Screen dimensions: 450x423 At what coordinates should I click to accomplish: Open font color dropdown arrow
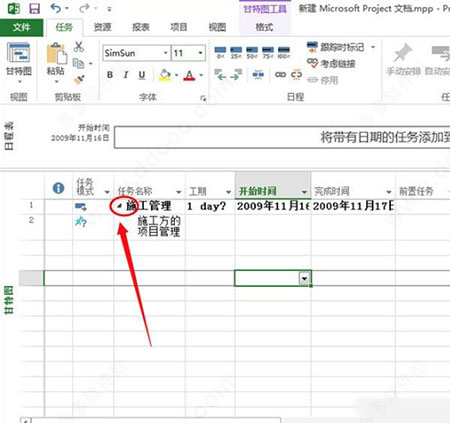201,75
